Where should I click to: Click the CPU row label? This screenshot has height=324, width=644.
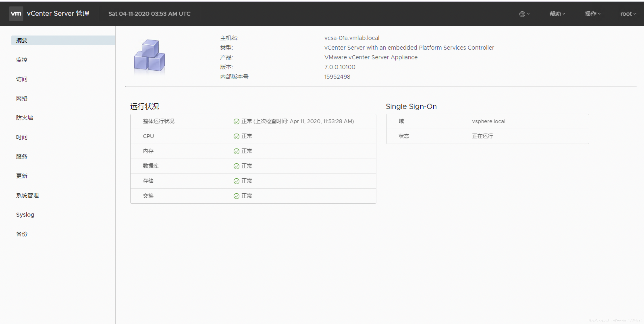click(148, 136)
